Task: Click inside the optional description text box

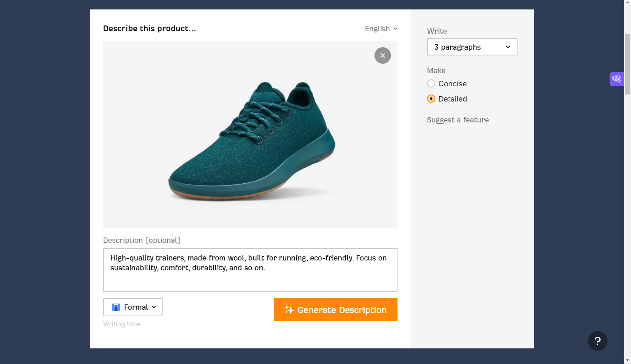Action: [250, 270]
